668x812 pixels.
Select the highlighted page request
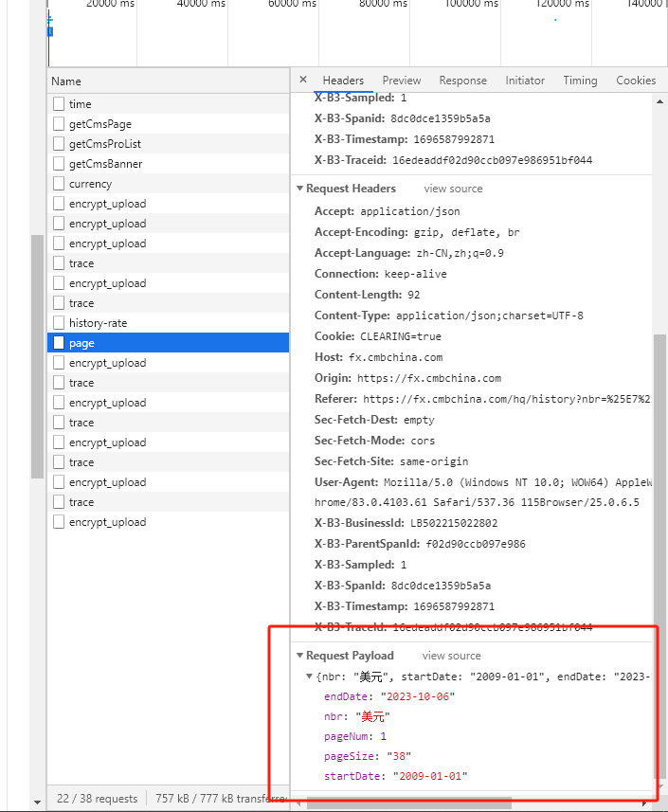[169, 343]
